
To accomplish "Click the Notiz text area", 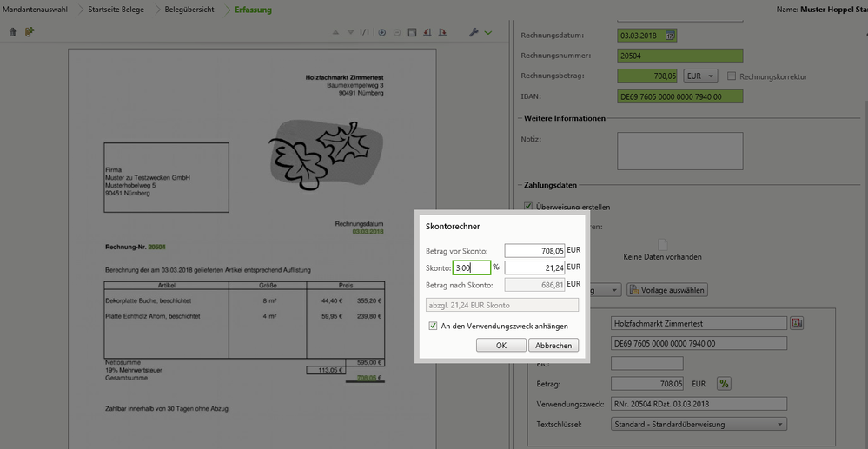I will point(679,150).
